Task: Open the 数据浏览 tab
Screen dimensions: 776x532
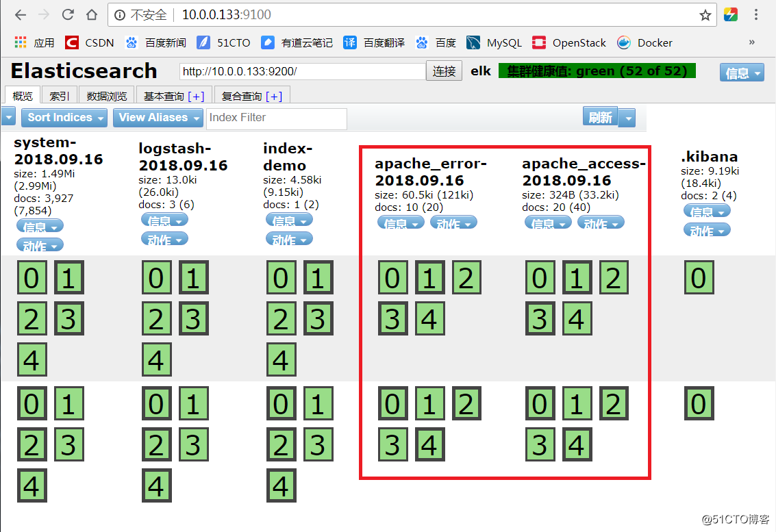Action: tap(106, 95)
